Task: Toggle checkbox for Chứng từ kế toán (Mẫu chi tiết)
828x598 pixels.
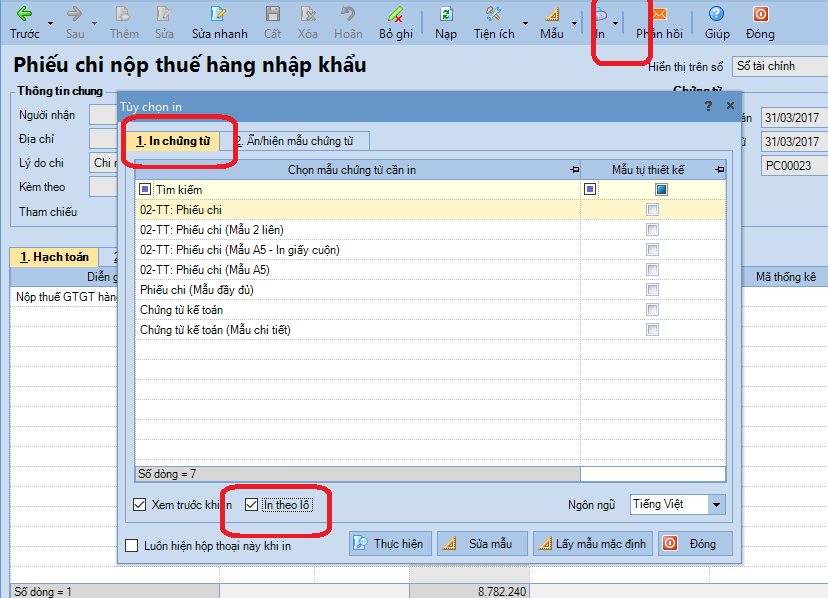Action: (653, 330)
